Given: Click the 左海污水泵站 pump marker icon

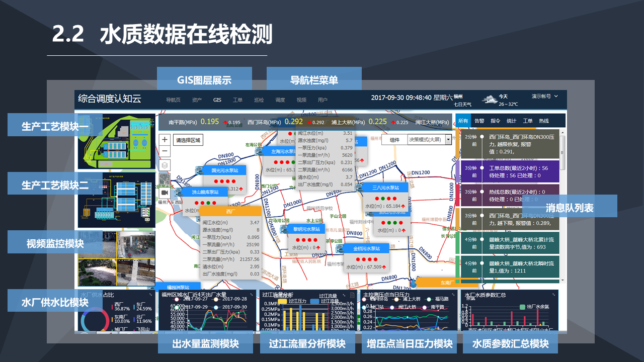Looking at the screenshot, I should tap(260, 151).
